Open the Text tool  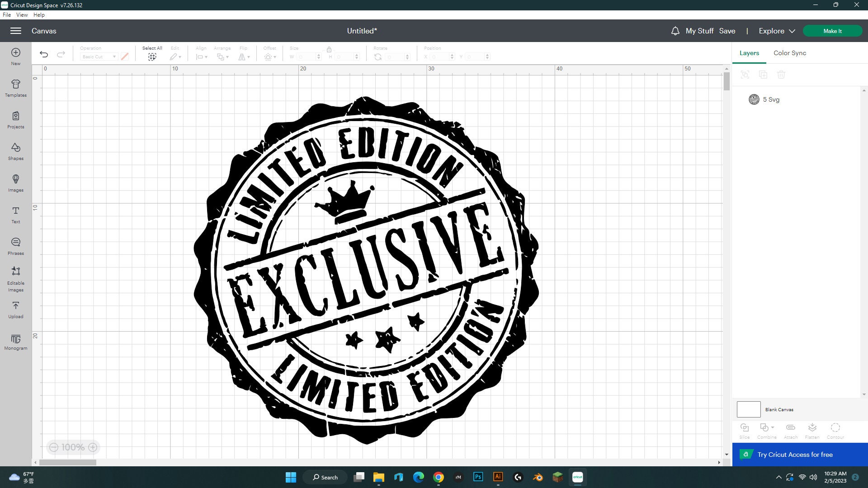point(15,215)
